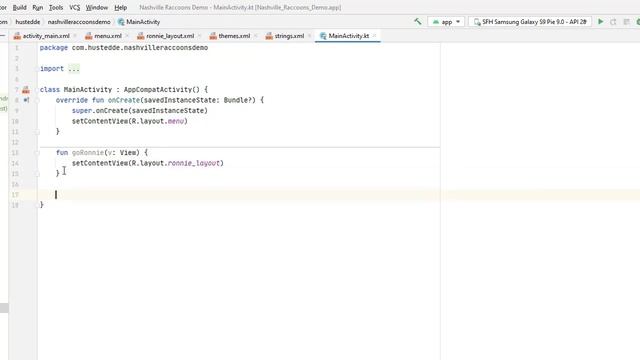Open the Window menu
This screenshot has height=360, width=640.
(x=97, y=7)
